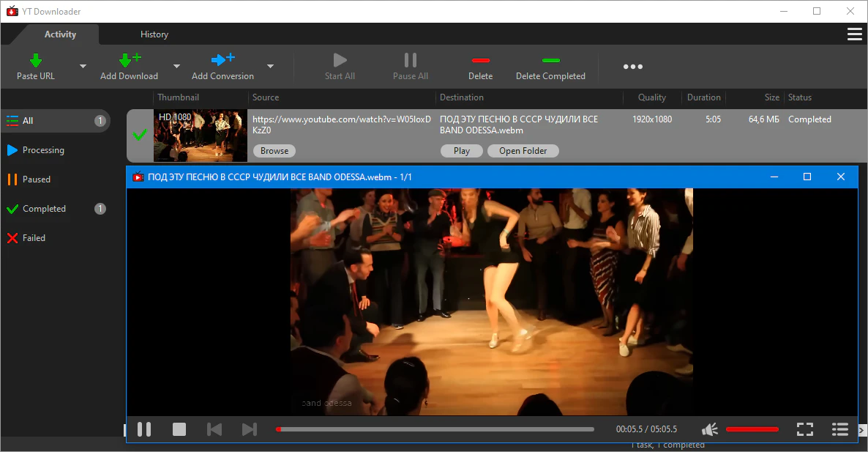Click the Add Download icon
Screen dimensions: 868x452
pyautogui.click(x=129, y=61)
